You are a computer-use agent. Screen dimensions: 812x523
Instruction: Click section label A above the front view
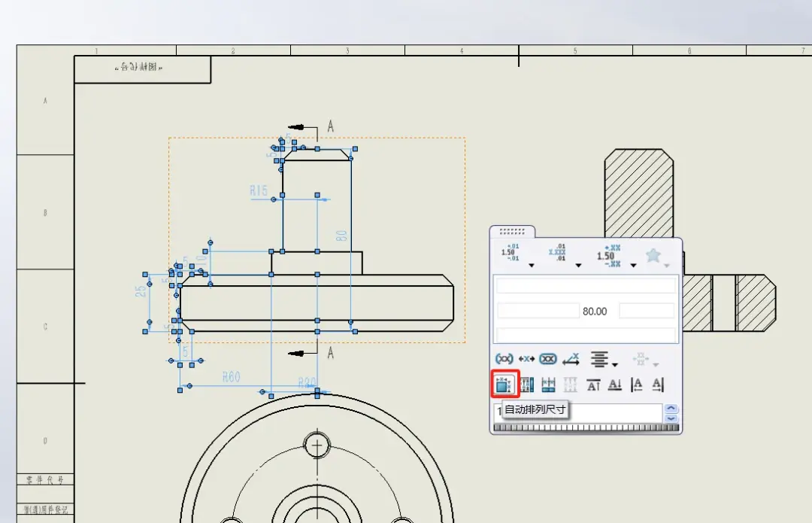pyautogui.click(x=330, y=126)
